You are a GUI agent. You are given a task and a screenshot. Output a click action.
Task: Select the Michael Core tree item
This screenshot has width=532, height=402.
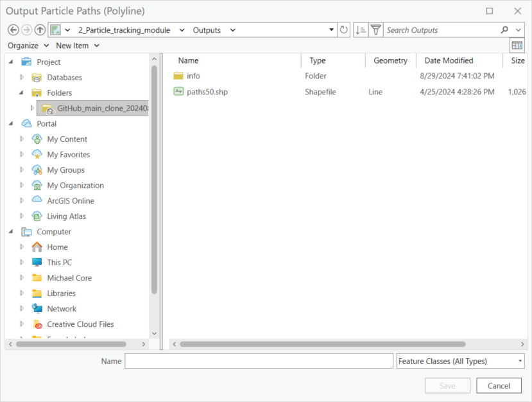(69, 277)
